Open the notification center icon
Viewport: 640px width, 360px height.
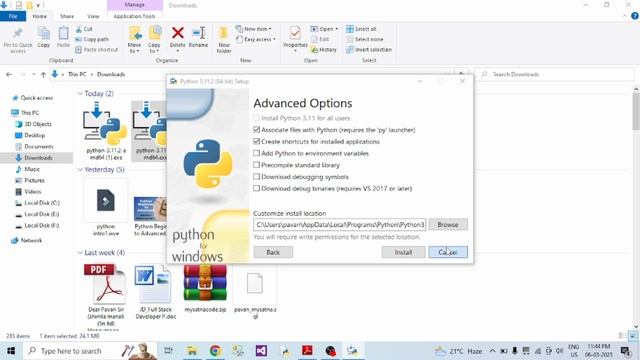(x=625, y=351)
